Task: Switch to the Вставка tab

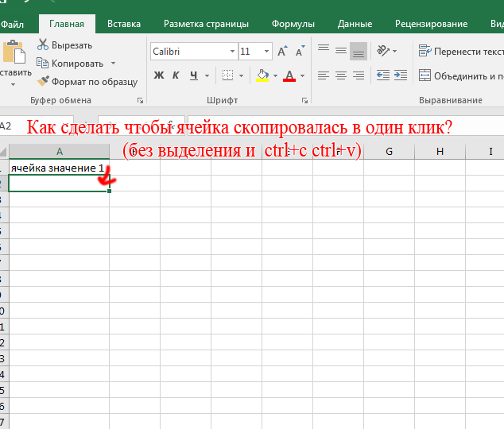Action: [x=124, y=24]
